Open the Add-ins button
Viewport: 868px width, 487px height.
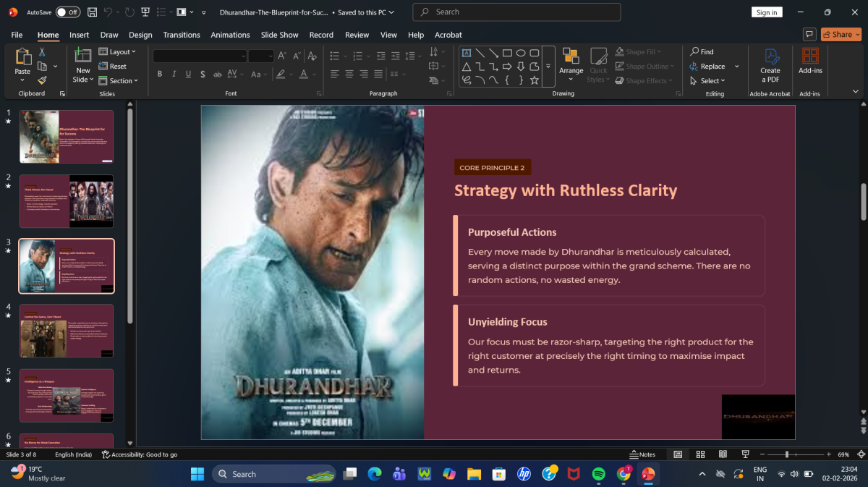point(810,62)
